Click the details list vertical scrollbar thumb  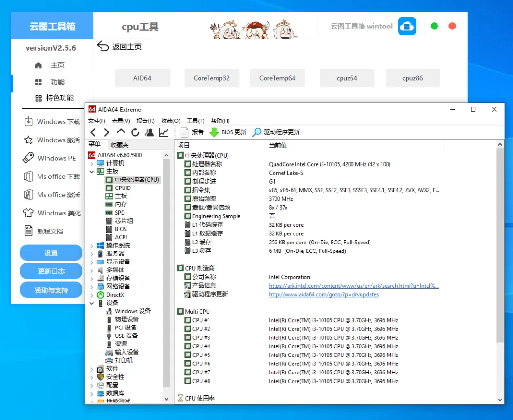pyautogui.click(x=500, y=245)
